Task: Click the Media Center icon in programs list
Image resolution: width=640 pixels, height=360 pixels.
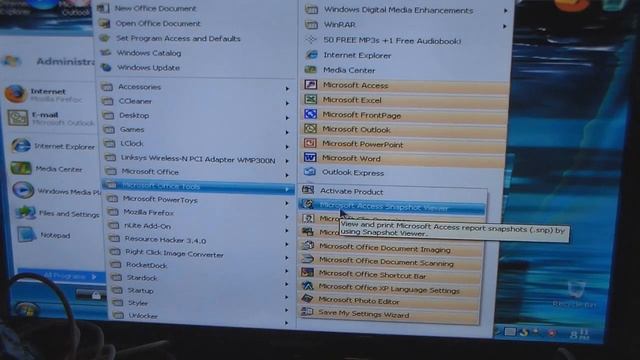Action: coord(311,70)
